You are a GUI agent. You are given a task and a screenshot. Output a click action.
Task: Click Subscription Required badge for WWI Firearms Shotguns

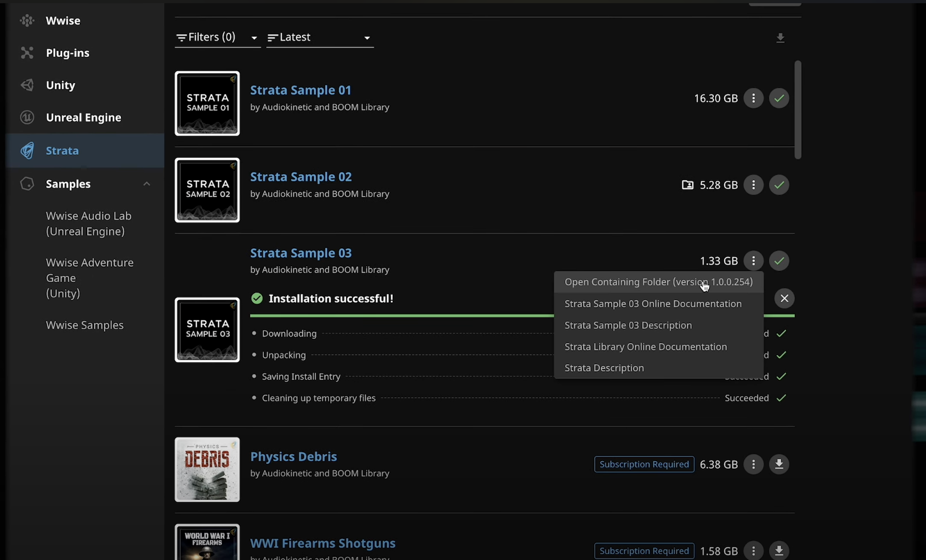tap(644, 551)
